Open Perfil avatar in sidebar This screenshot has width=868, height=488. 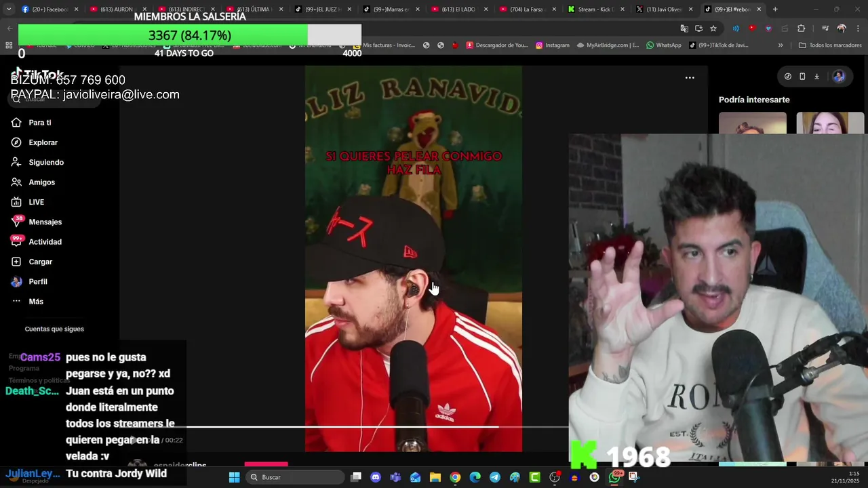(x=16, y=281)
